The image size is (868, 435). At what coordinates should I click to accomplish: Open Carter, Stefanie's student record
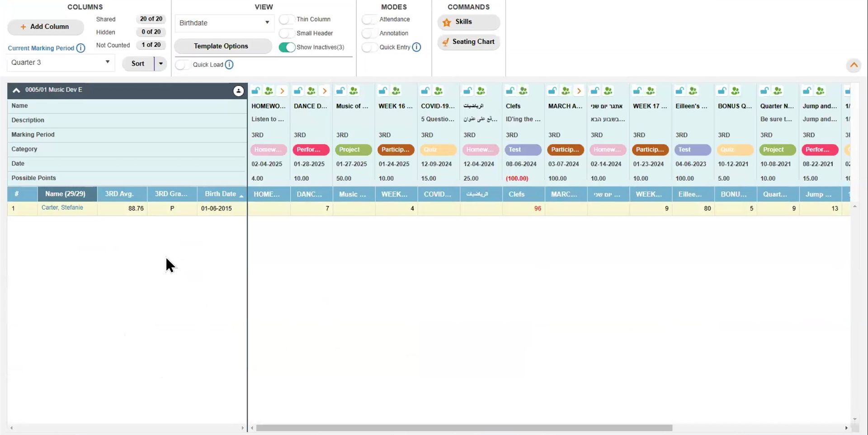point(63,208)
